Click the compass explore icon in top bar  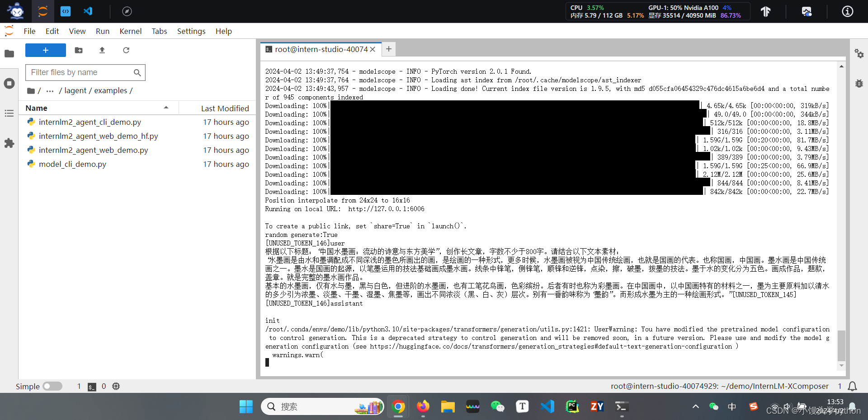127,11
